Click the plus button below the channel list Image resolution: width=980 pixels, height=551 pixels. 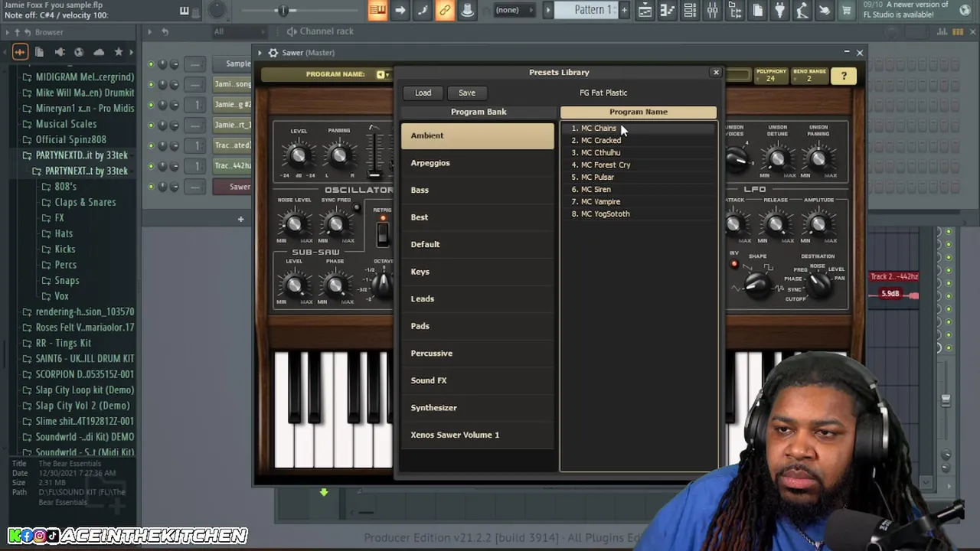pyautogui.click(x=240, y=220)
